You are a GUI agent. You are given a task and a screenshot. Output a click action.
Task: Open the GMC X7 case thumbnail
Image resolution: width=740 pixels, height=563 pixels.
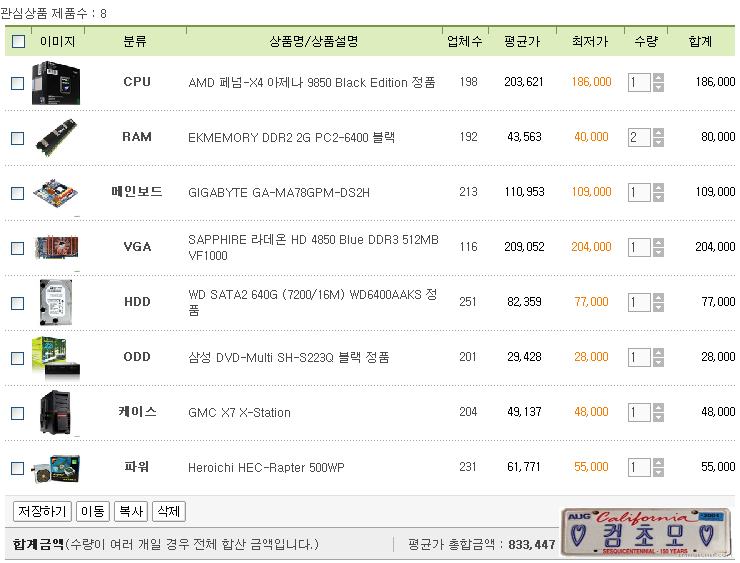click(x=56, y=412)
